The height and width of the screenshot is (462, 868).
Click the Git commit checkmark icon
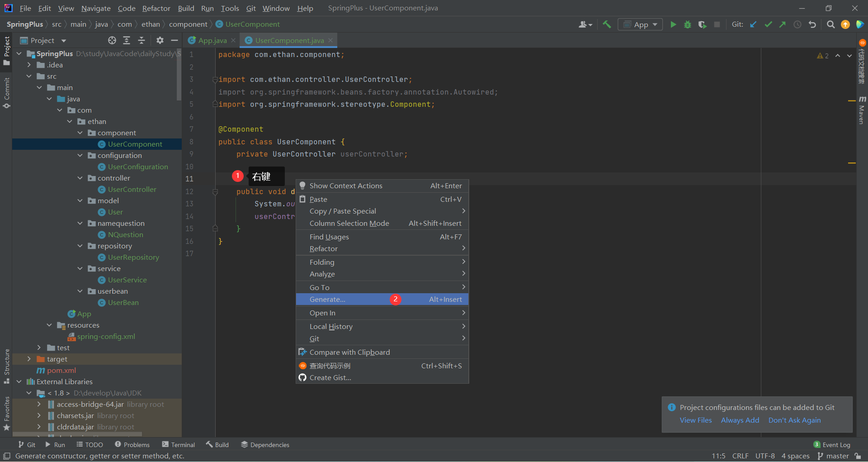click(x=768, y=24)
